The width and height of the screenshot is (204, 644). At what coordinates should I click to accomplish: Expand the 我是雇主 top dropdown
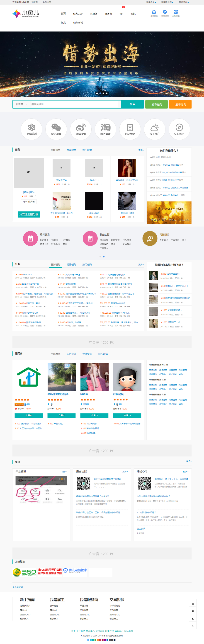coord(151,2)
